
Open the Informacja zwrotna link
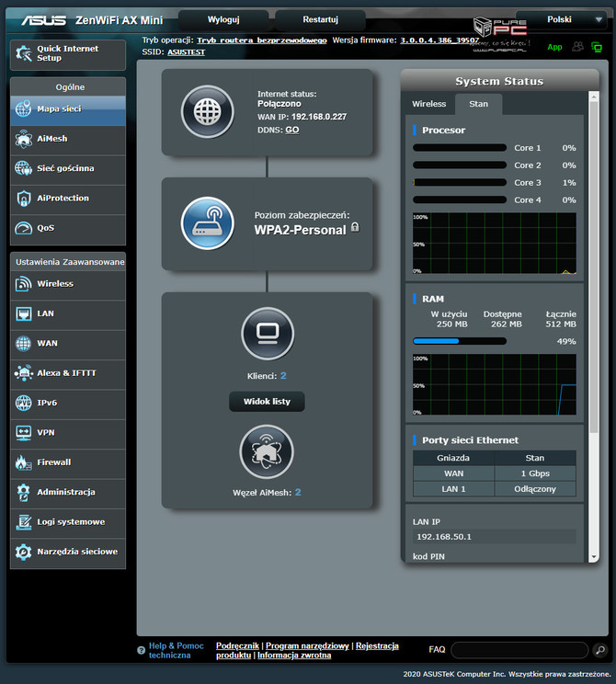click(294, 655)
